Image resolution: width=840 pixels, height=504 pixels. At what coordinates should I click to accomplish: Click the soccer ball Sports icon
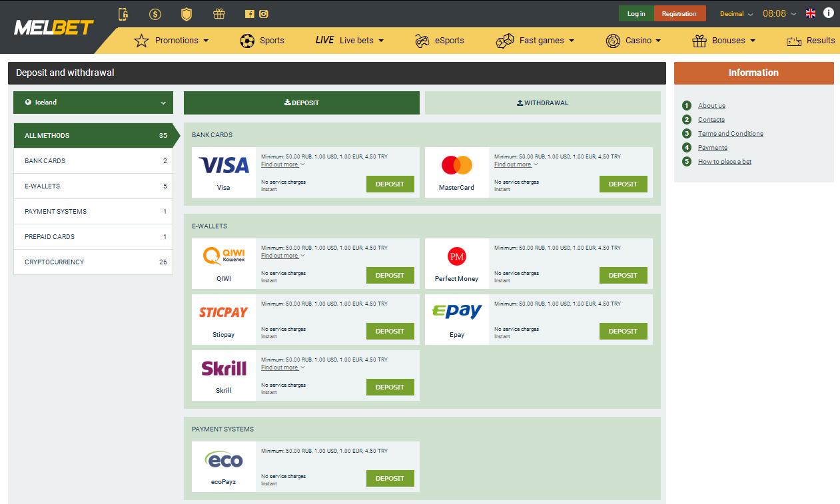pyautogui.click(x=247, y=41)
